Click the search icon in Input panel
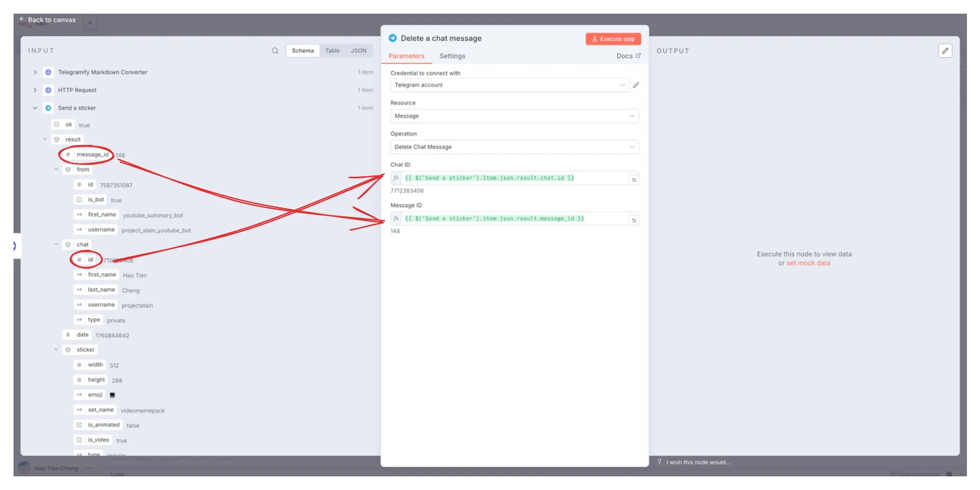980x490 pixels. 275,51
